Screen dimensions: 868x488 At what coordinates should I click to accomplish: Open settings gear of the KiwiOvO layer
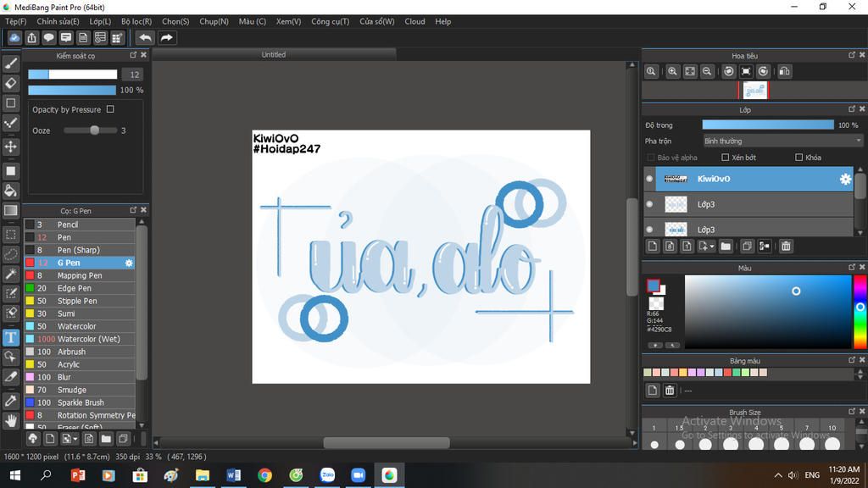[845, 180]
